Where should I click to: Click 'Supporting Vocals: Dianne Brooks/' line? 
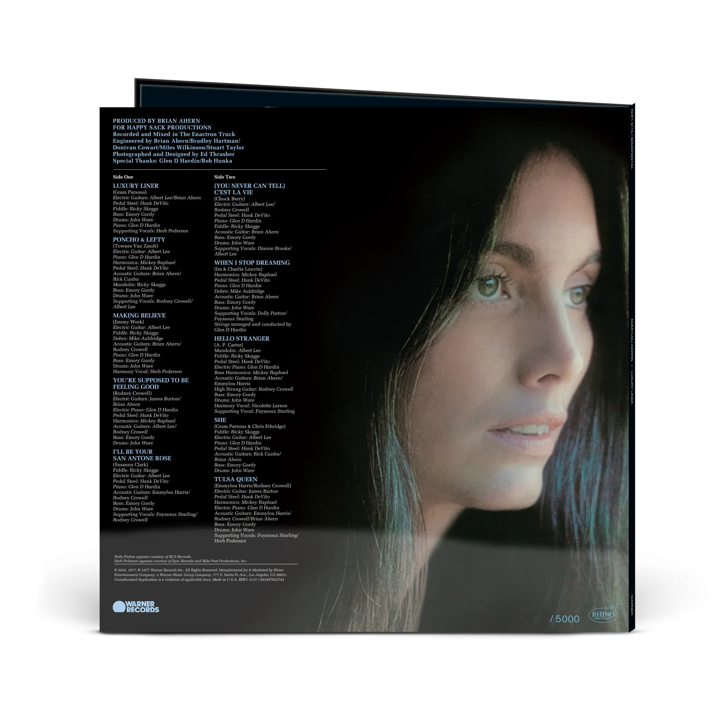pyautogui.click(x=253, y=249)
